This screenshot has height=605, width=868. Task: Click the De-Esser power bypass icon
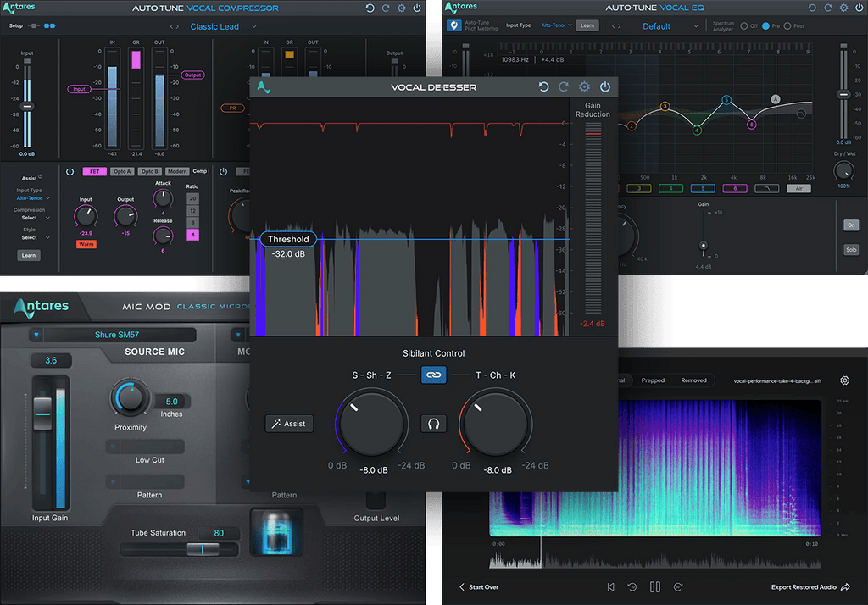point(604,87)
